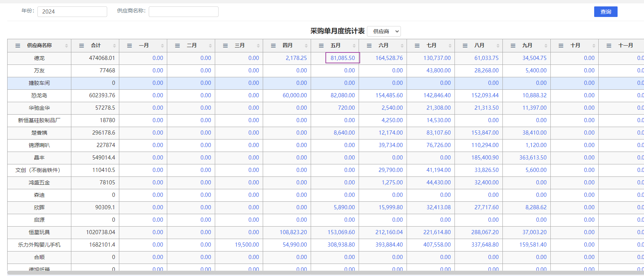Sort 二月 column using sort arrows

(210, 46)
